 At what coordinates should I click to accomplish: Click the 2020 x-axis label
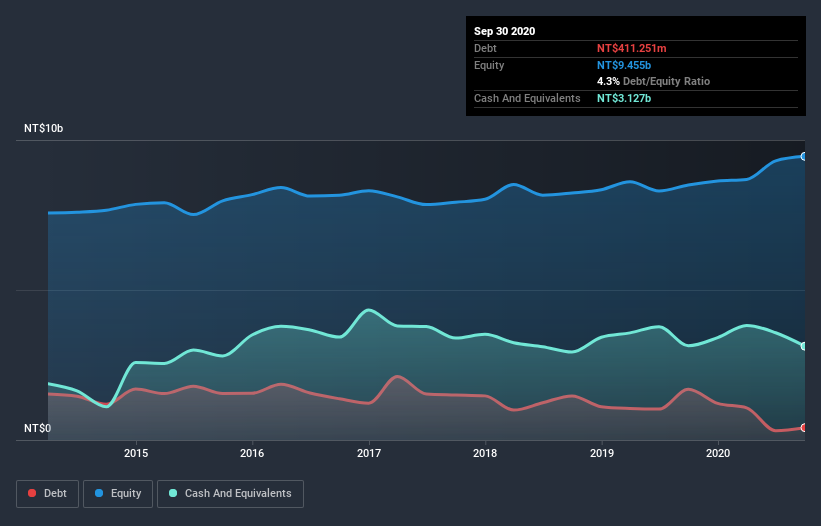(x=718, y=453)
